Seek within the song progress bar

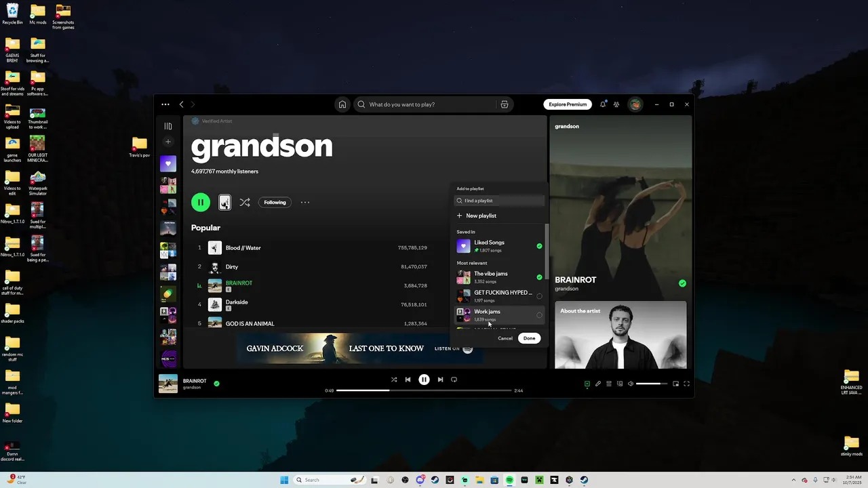[424, 390]
